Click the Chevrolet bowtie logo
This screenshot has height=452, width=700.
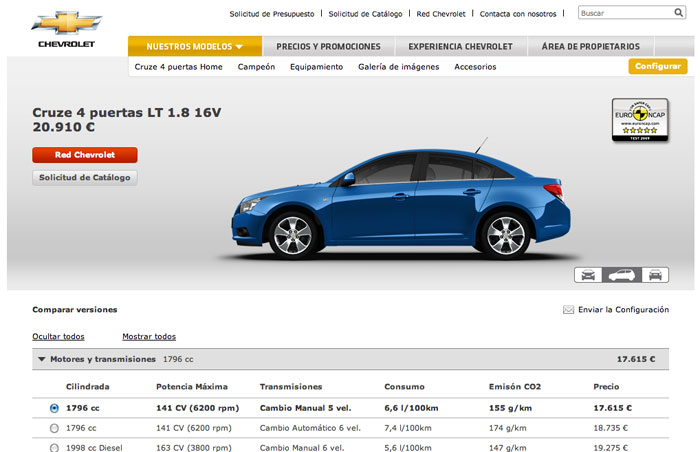click(x=67, y=23)
